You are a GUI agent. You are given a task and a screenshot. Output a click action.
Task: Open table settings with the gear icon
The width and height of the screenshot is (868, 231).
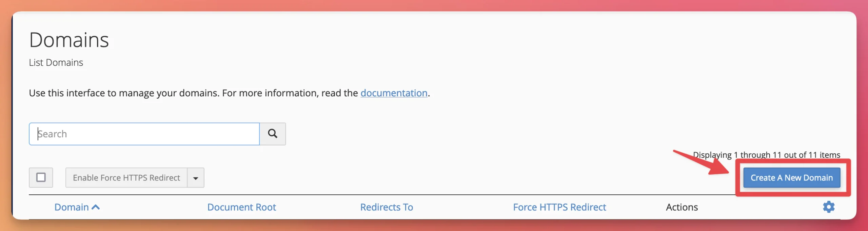tap(828, 207)
